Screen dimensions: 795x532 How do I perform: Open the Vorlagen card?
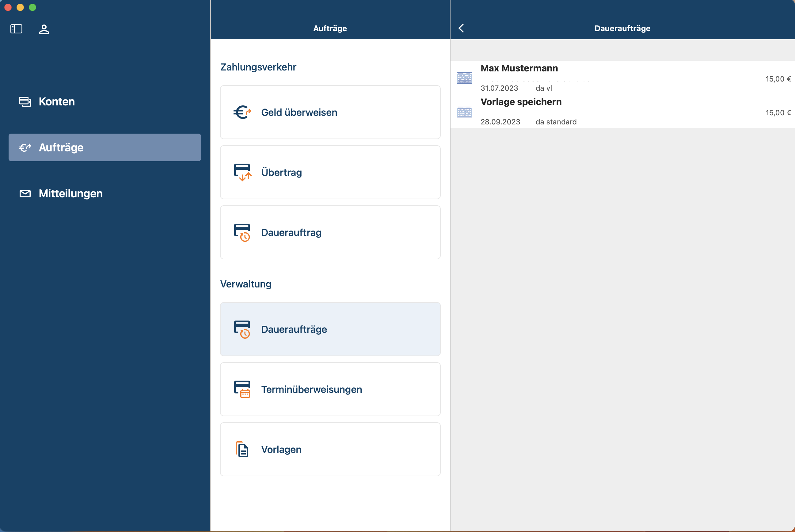(x=330, y=449)
